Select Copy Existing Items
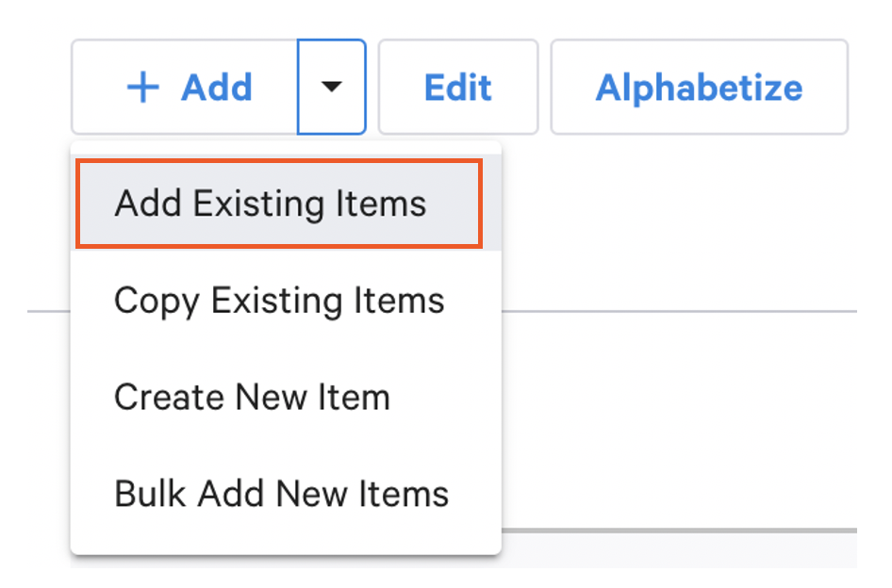The height and width of the screenshot is (588, 892). (x=278, y=301)
